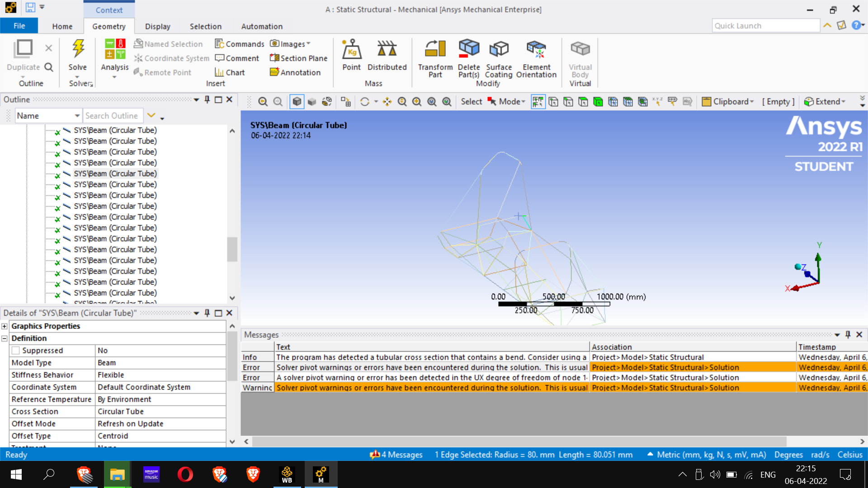Click the Messages horizontal scrollbar
The height and width of the screenshot is (488, 868).
click(x=519, y=441)
